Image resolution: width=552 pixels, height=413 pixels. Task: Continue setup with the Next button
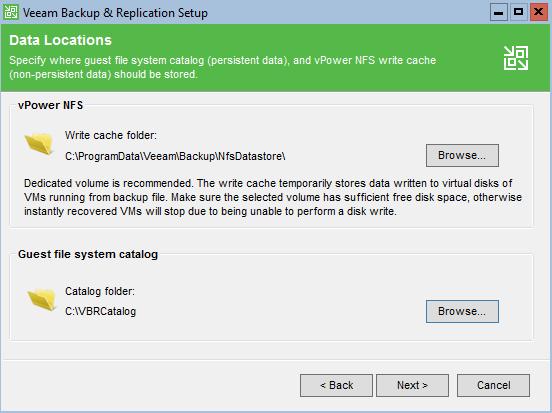412,385
